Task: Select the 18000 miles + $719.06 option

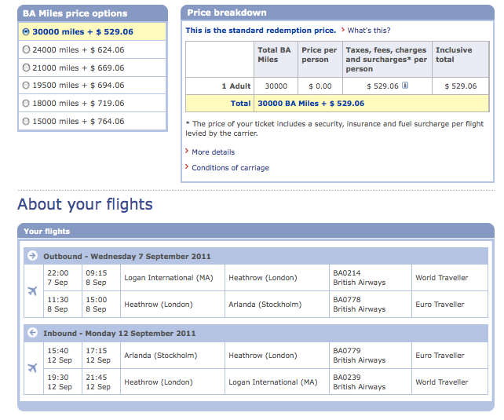Action: (26, 104)
